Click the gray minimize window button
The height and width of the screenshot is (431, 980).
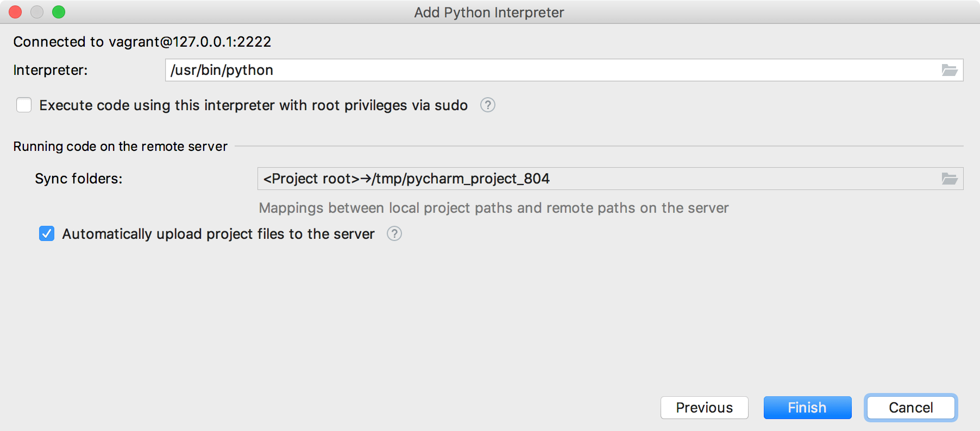tap(37, 12)
